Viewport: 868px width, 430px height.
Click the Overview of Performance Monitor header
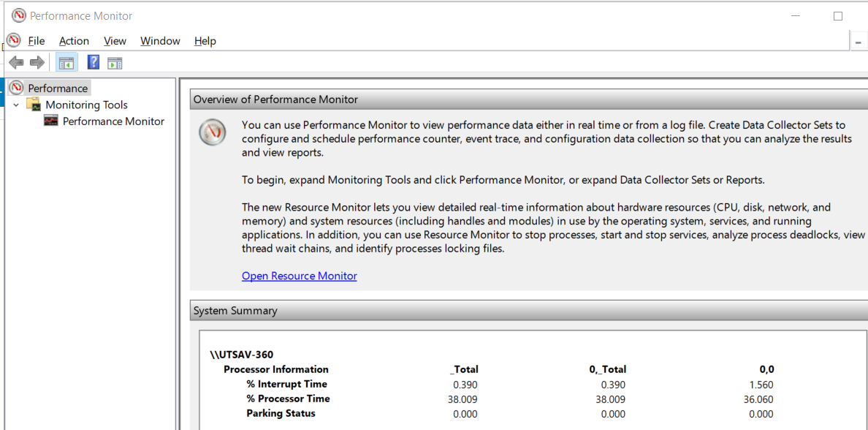tap(275, 99)
